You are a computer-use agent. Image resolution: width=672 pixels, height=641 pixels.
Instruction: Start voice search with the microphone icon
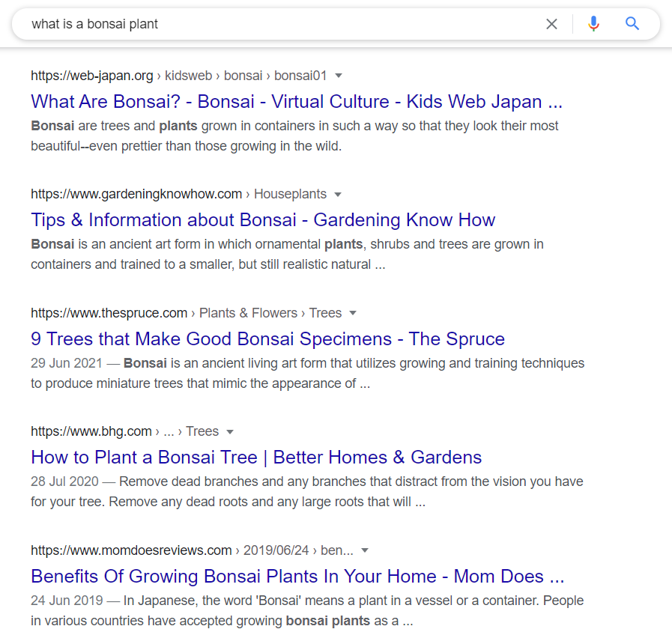[593, 24]
